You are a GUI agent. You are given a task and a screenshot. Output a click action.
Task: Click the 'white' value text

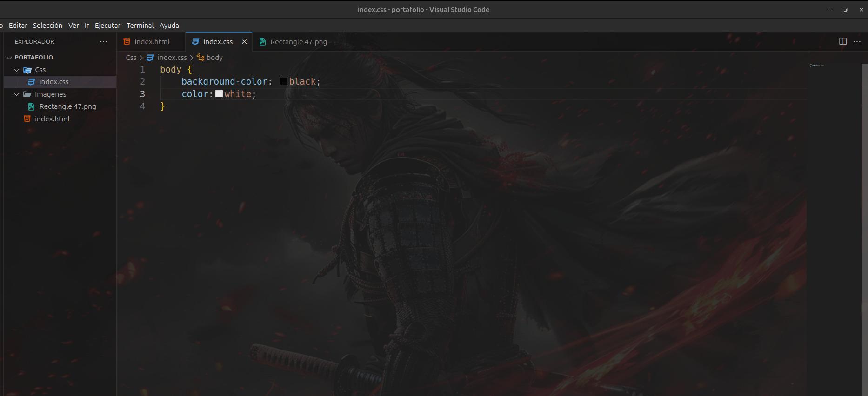pos(238,94)
